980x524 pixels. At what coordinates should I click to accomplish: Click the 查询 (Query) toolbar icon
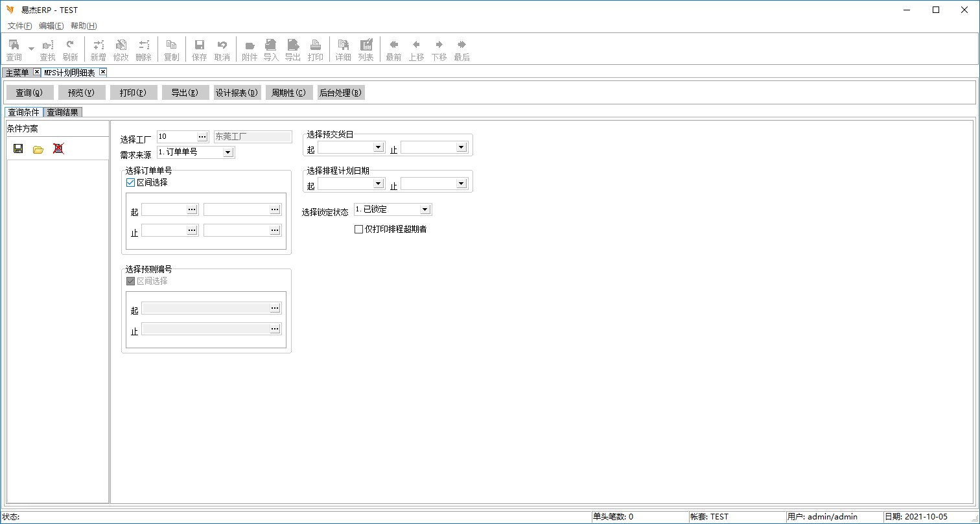(x=14, y=50)
